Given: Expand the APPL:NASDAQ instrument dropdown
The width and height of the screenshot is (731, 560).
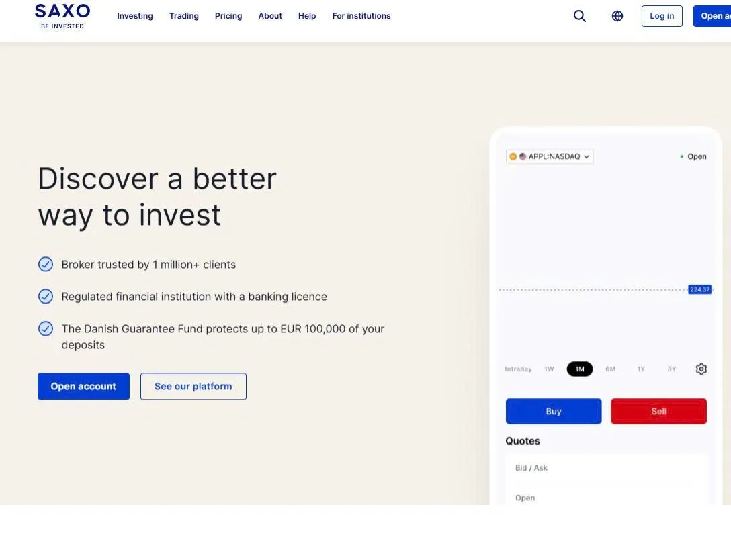Looking at the screenshot, I should pyautogui.click(x=550, y=156).
